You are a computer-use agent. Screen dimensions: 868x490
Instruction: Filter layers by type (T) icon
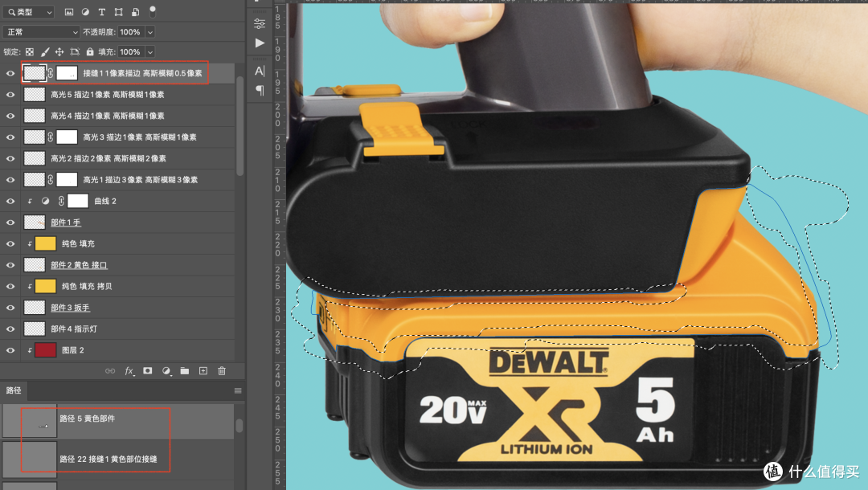(102, 11)
